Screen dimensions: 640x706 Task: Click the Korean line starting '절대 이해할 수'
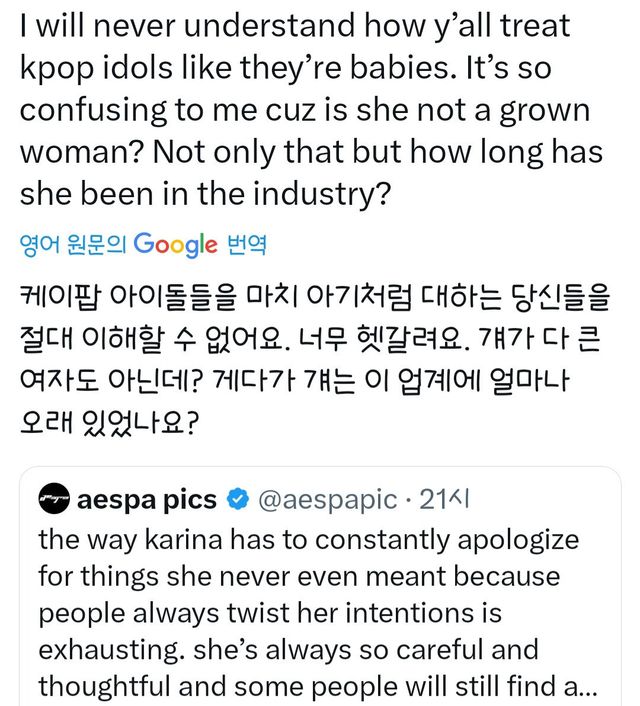pos(300,339)
